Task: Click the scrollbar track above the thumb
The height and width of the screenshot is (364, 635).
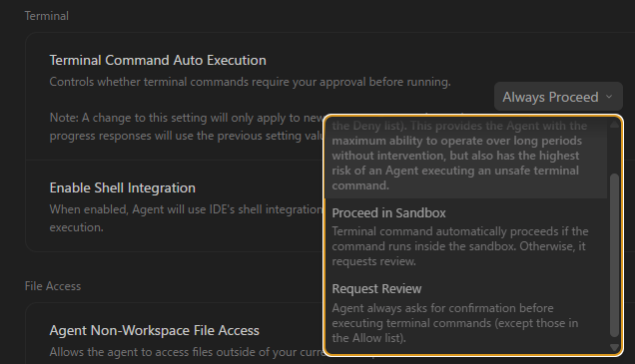Action: 614,151
